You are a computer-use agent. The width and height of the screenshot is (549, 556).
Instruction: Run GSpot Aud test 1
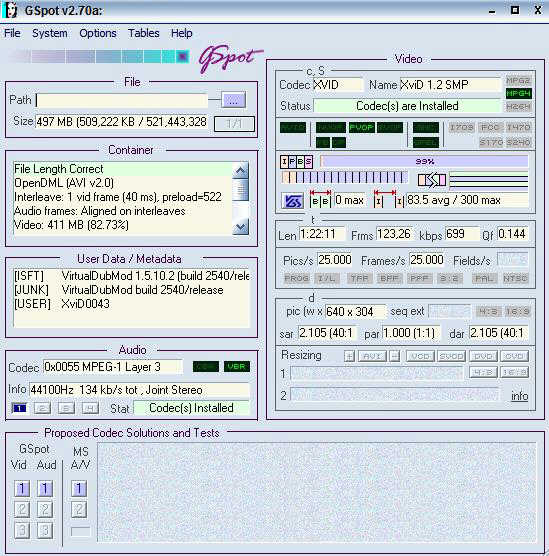45,488
